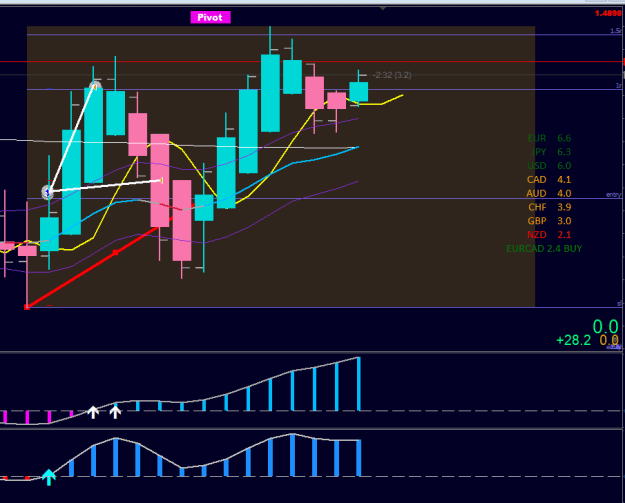Click the tallest cyan candle body
The height and width of the screenshot is (503, 625).
[71, 182]
